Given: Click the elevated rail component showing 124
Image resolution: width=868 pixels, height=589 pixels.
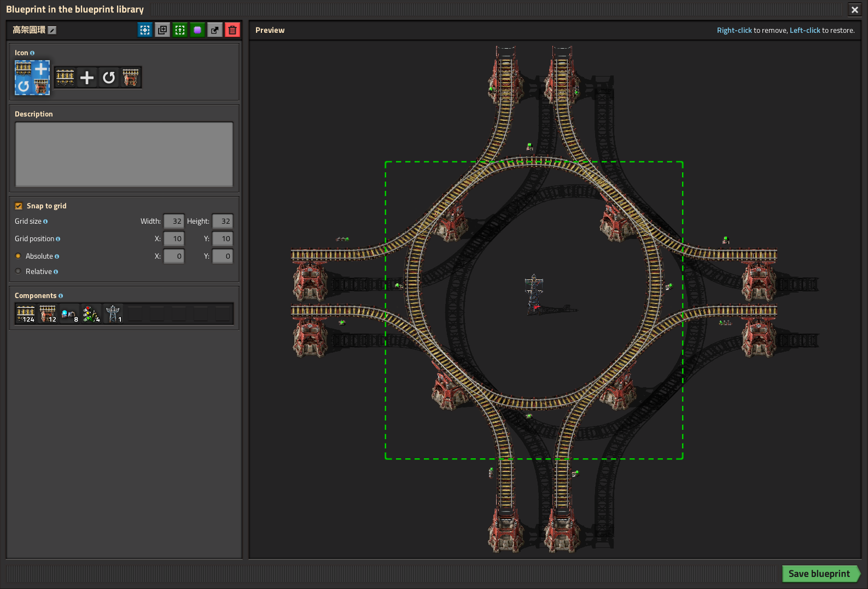Looking at the screenshot, I should pos(26,314).
